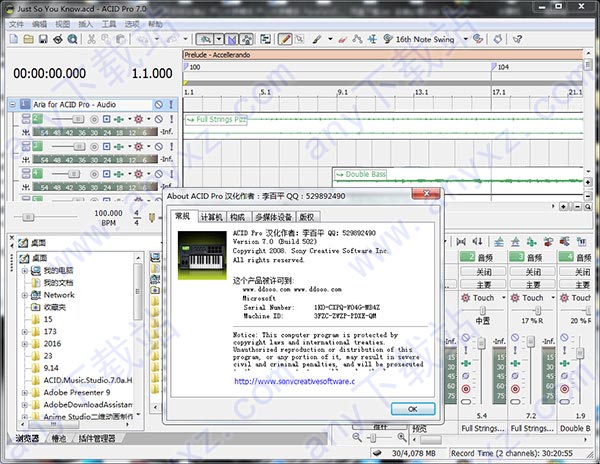
Task: Select the Time Selection tool
Action: pyautogui.click(x=372, y=39)
